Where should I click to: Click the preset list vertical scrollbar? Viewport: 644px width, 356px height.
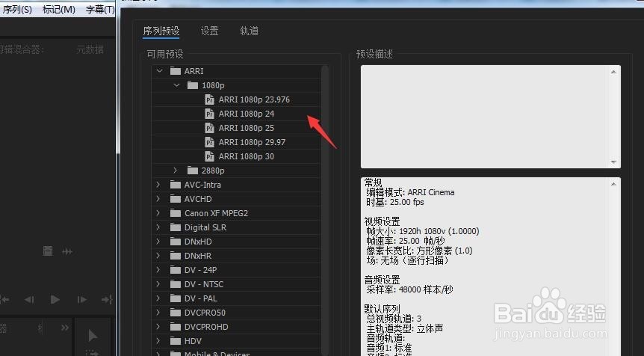coord(324,209)
